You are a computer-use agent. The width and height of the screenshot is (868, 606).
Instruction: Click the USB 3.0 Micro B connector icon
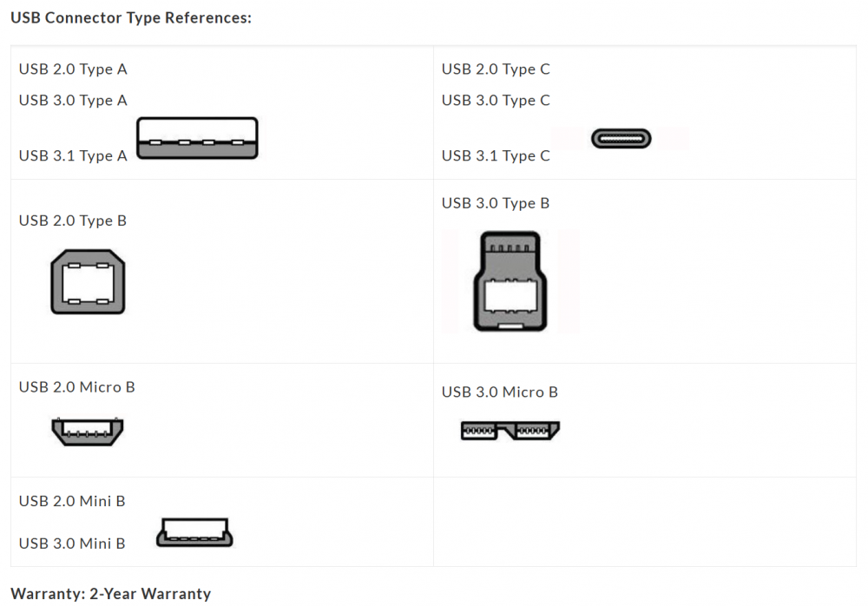[510, 430]
